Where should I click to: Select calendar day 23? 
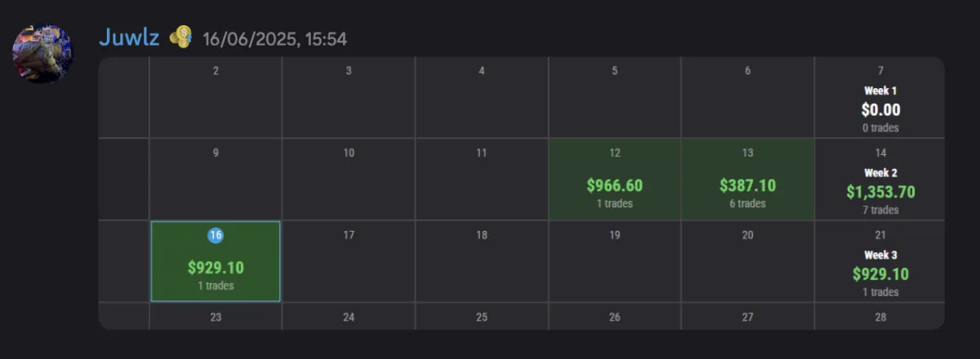(x=216, y=317)
